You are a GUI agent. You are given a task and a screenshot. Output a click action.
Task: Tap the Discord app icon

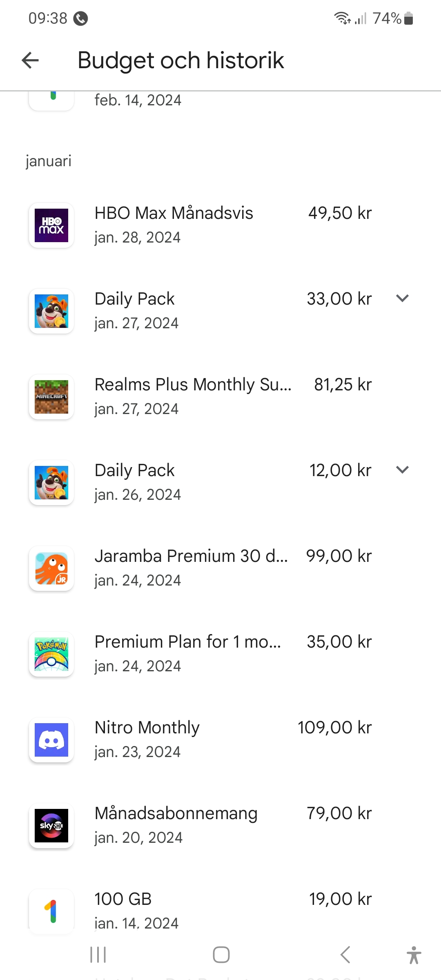tap(51, 740)
